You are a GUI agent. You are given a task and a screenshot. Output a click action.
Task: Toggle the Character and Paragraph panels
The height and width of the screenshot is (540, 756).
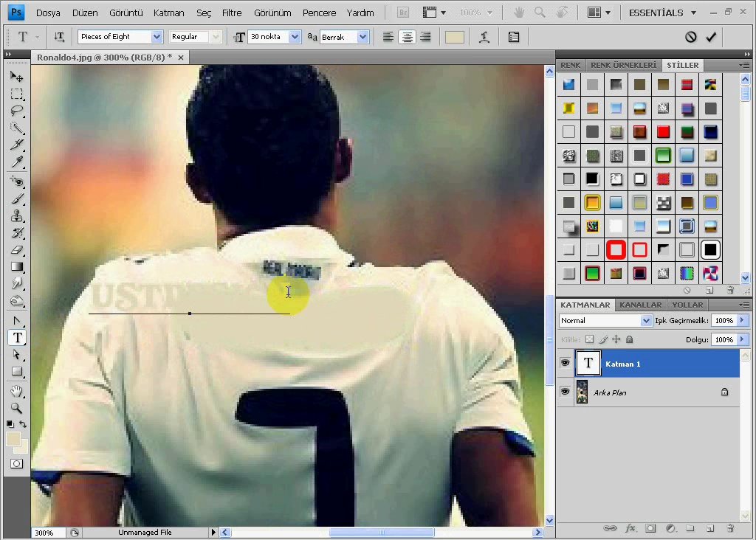pos(514,37)
